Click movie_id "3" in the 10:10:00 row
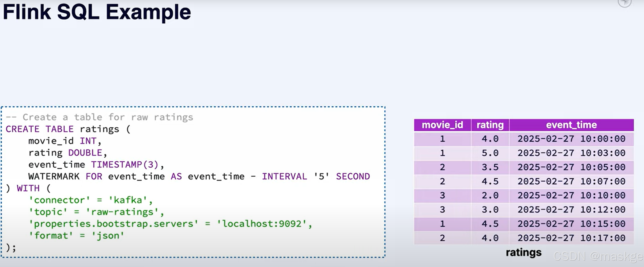Screen dimensions: 644x267 click(443, 195)
